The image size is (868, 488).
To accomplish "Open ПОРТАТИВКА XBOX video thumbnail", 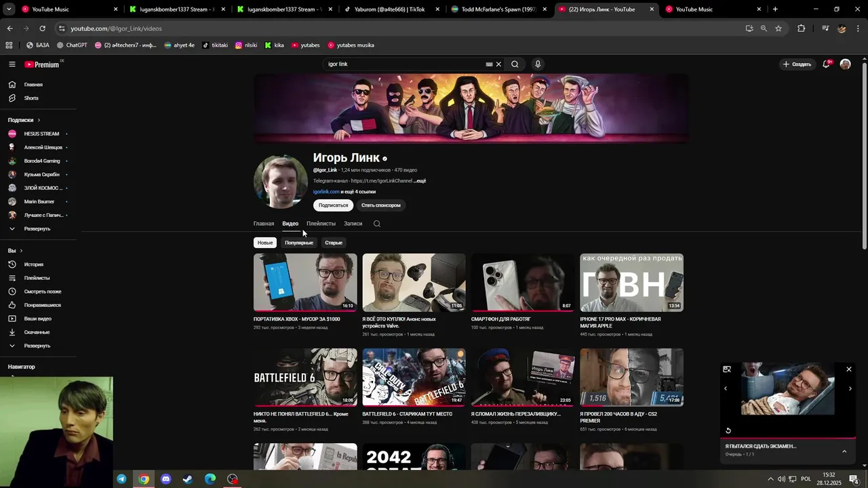I will pos(305,283).
